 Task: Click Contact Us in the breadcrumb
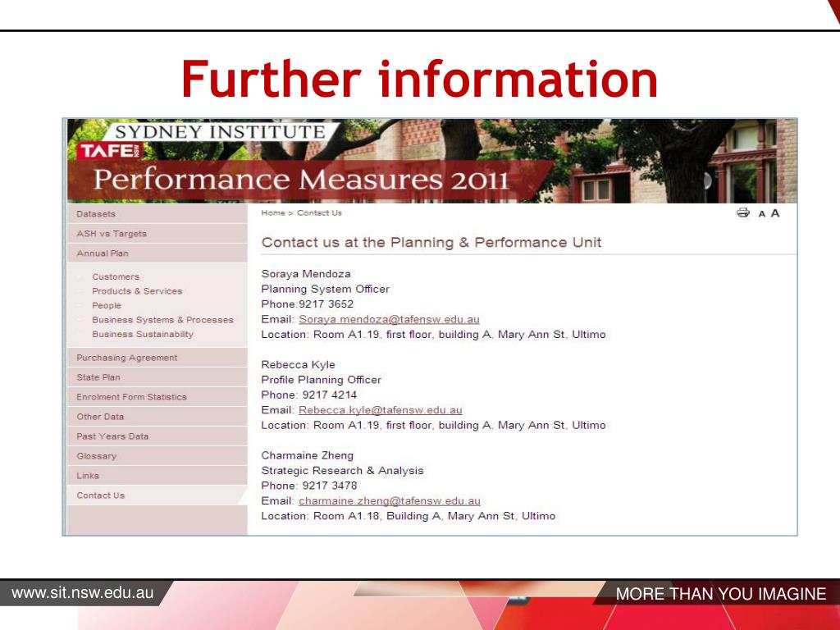[x=319, y=212]
